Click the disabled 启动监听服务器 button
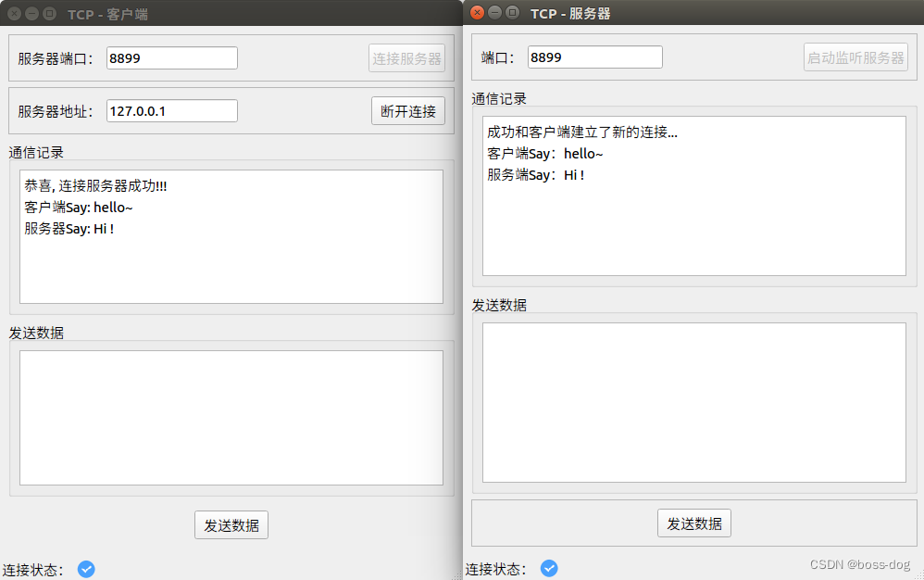The width and height of the screenshot is (924, 580). (855, 57)
